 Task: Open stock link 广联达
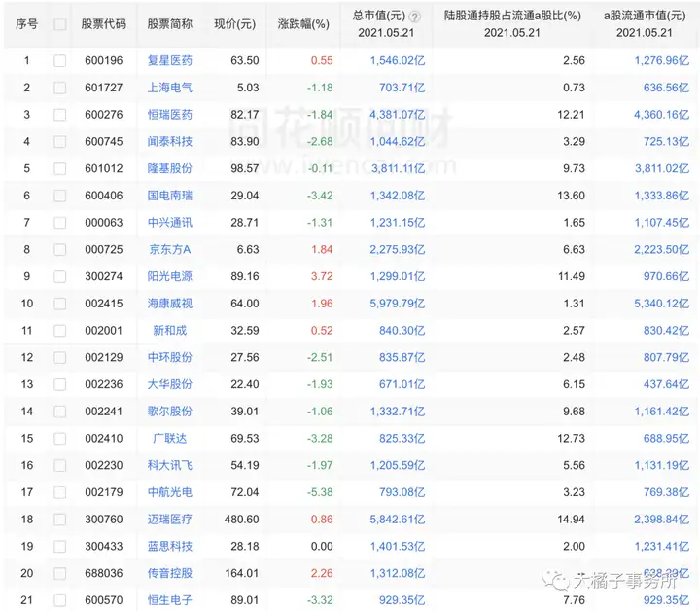point(169,439)
